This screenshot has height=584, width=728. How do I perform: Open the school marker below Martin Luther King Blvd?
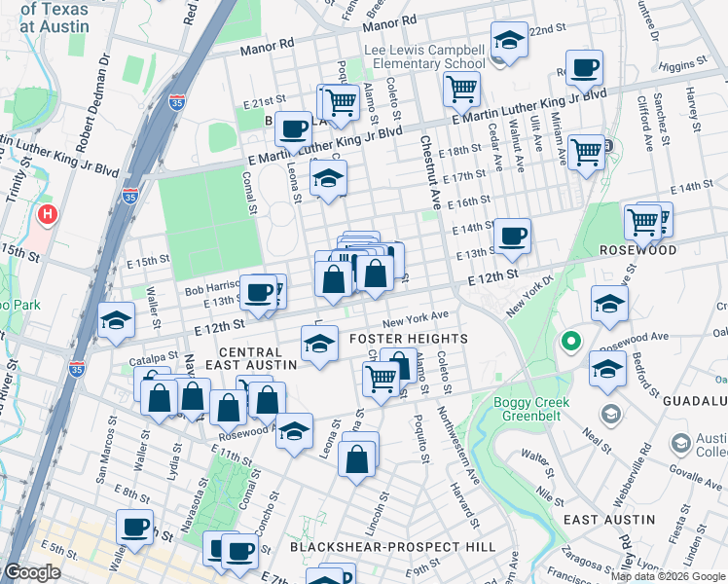pyautogui.click(x=328, y=179)
